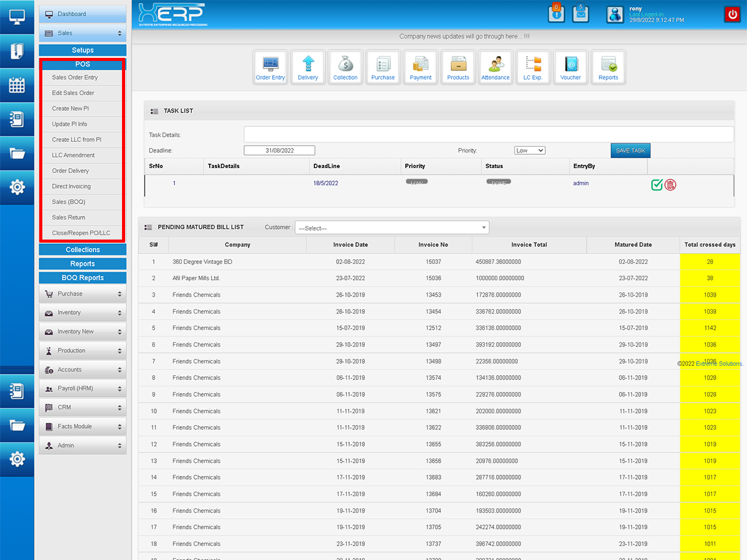Expand the Payroll (HRM) menu
The height and width of the screenshot is (560, 747).
pos(83,388)
